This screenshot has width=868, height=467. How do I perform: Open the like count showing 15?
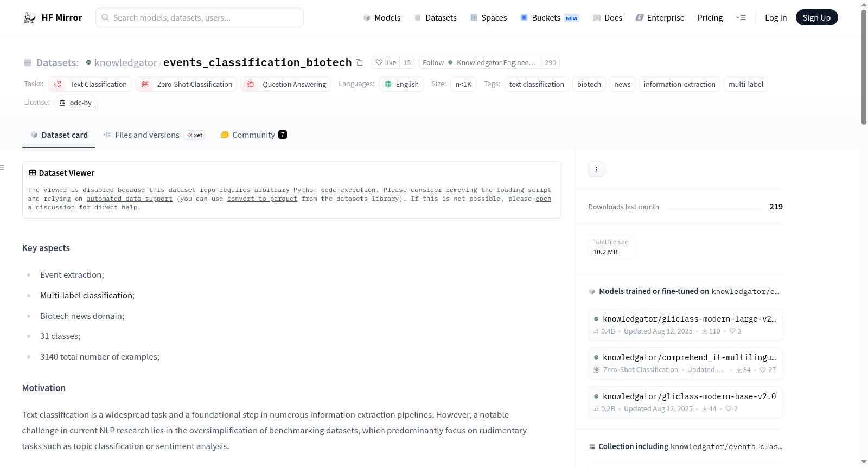point(407,62)
